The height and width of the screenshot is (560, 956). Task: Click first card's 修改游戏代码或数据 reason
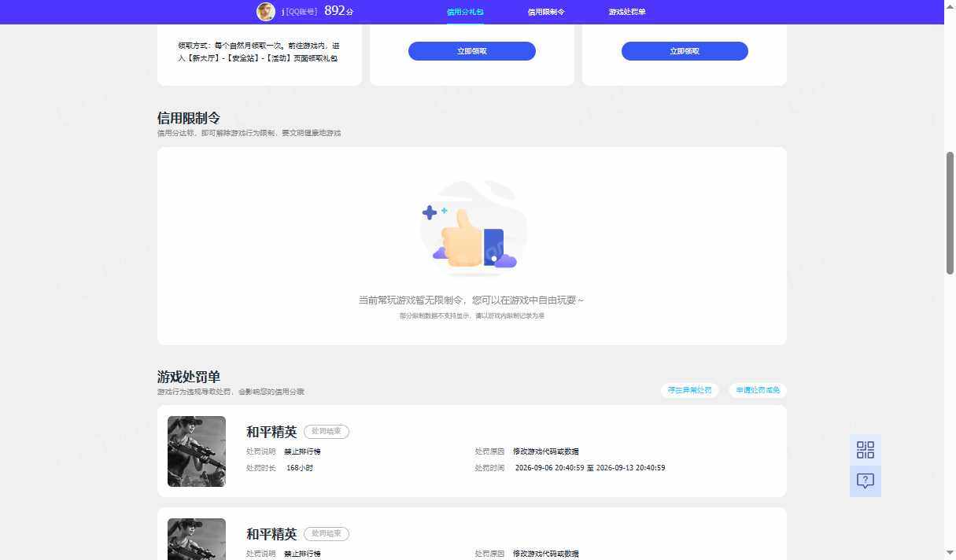546,451
